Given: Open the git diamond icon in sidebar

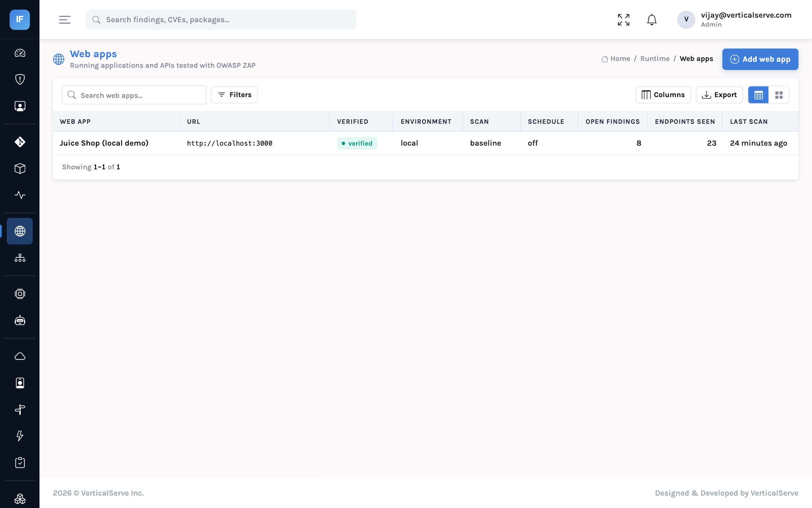Looking at the screenshot, I should (20, 142).
